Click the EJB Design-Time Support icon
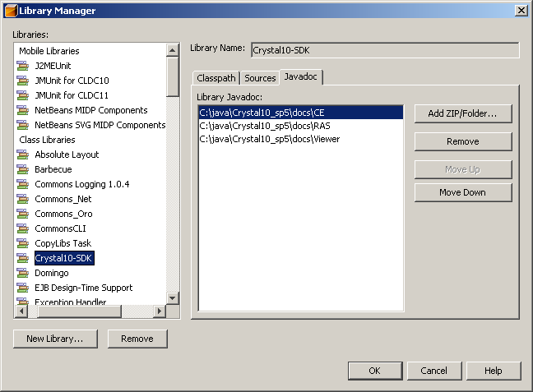Image resolution: width=533 pixels, height=392 pixels. [23, 288]
